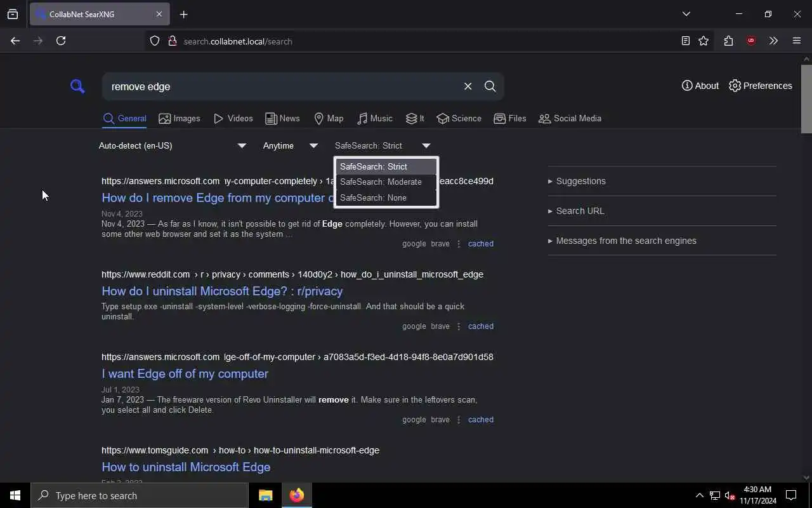This screenshot has height=508, width=812.
Task: Toggle reader view icon
Action: 685,41
